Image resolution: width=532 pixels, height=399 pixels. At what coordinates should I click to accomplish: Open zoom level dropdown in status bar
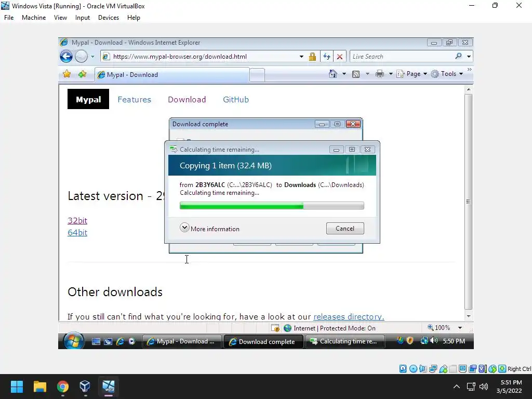(460, 328)
